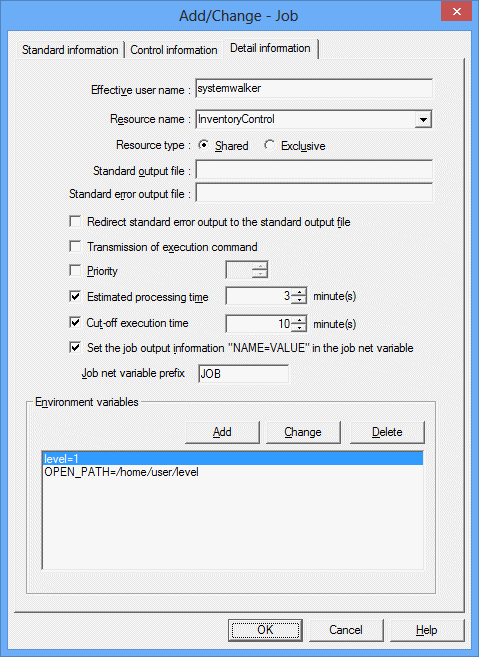Increase the Estimated processing time value
This screenshot has width=479, height=657.
point(299,292)
